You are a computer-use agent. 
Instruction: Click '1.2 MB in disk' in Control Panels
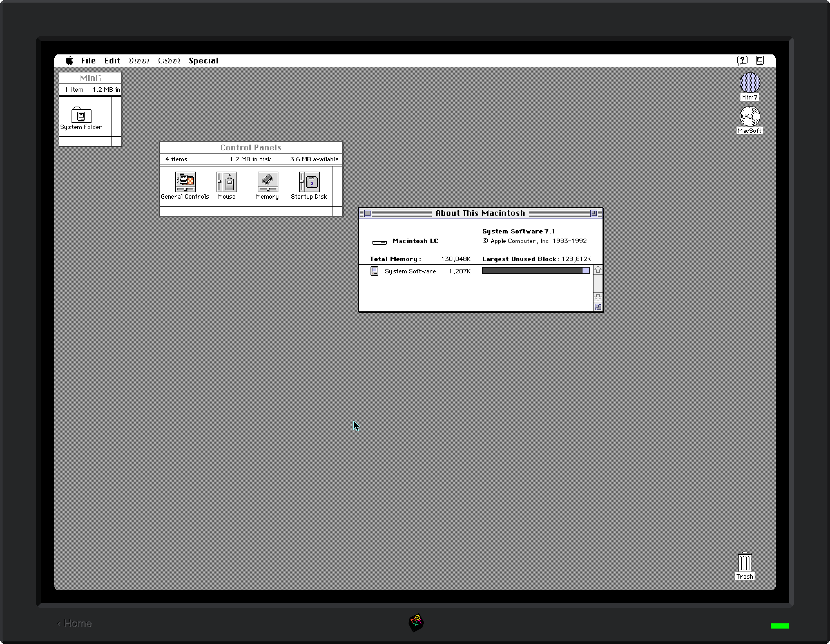[250, 159]
